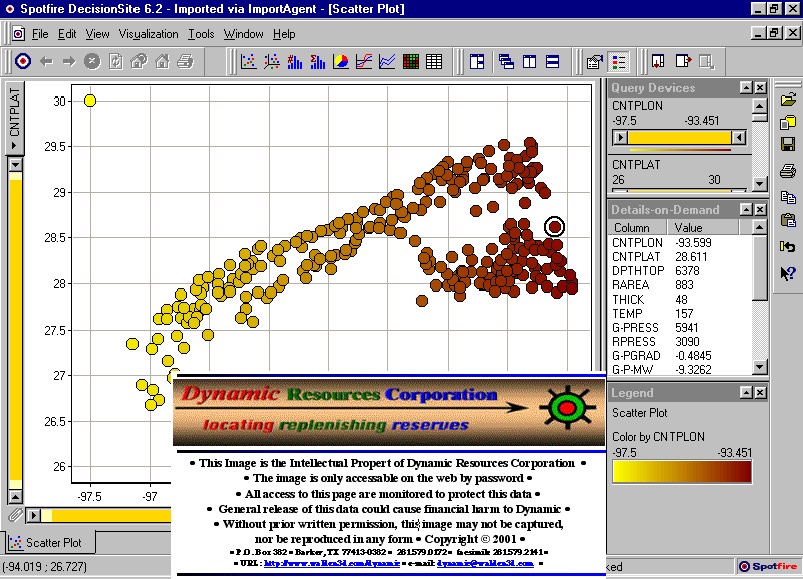803x579 pixels.
Task: Click the paste clipboard icon
Action: click(788, 221)
